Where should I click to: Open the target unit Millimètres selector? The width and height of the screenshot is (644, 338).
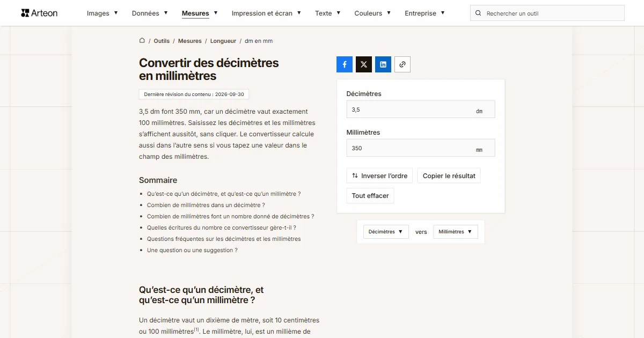pos(456,232)
